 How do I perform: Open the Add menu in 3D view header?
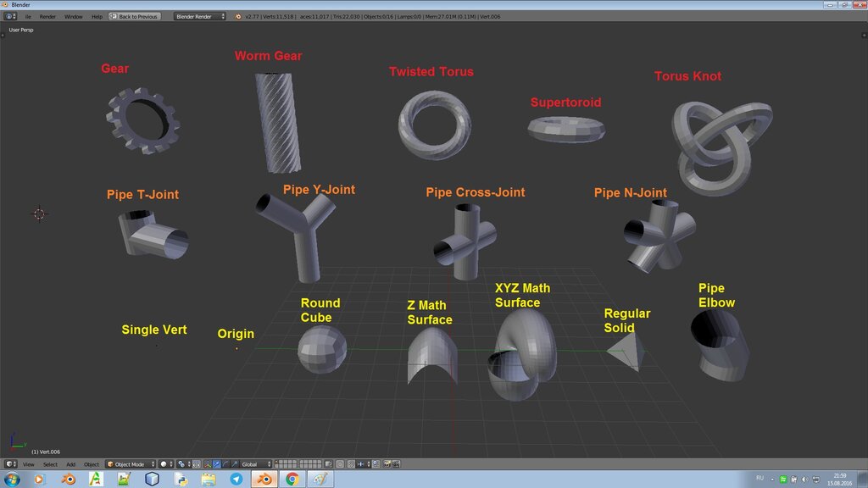[71, 464]
